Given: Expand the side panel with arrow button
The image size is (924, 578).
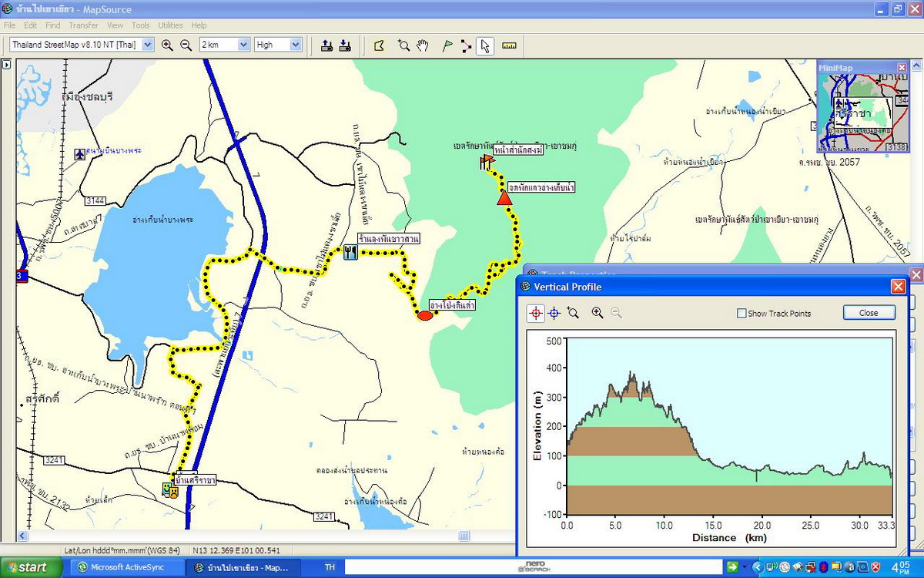Looking at the screenshot, I should tap(6, 66).
